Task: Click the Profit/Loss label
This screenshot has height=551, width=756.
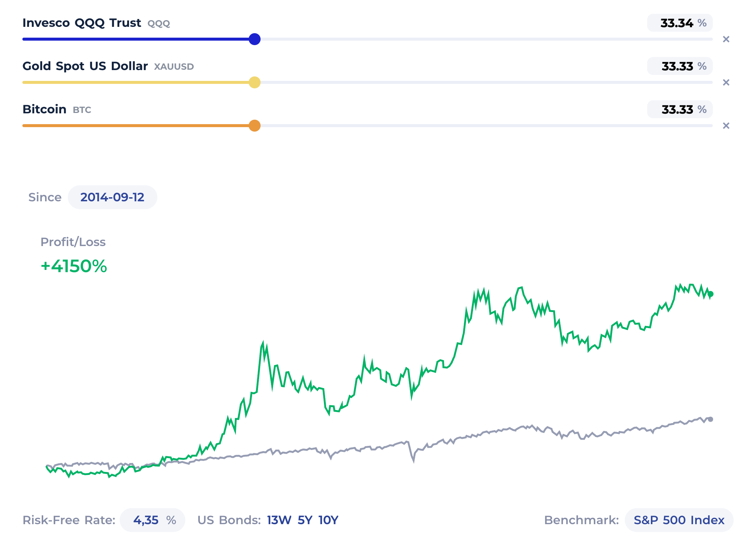Action: [x=73, y=242]
